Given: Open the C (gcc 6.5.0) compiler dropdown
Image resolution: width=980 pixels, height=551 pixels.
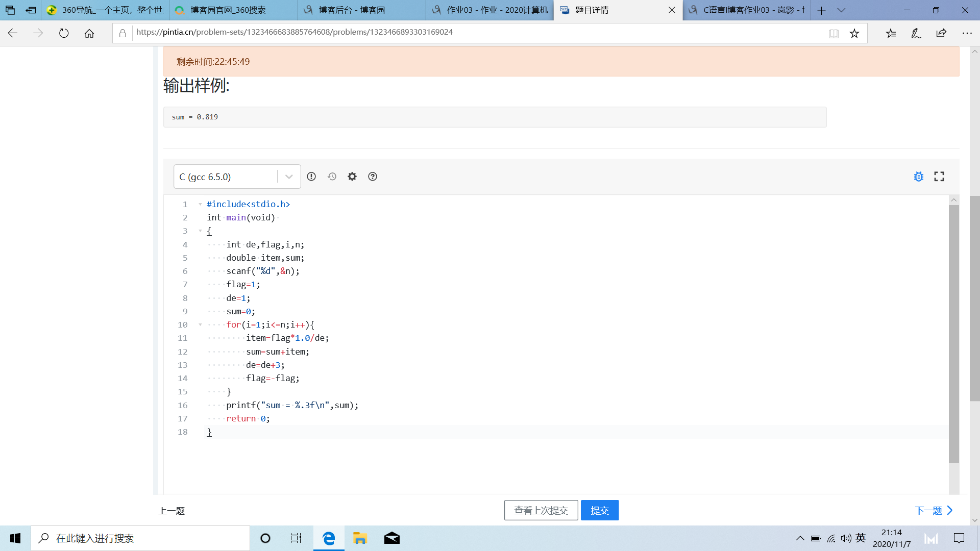Looking at the screenshot, I should (x=237, y=177).
